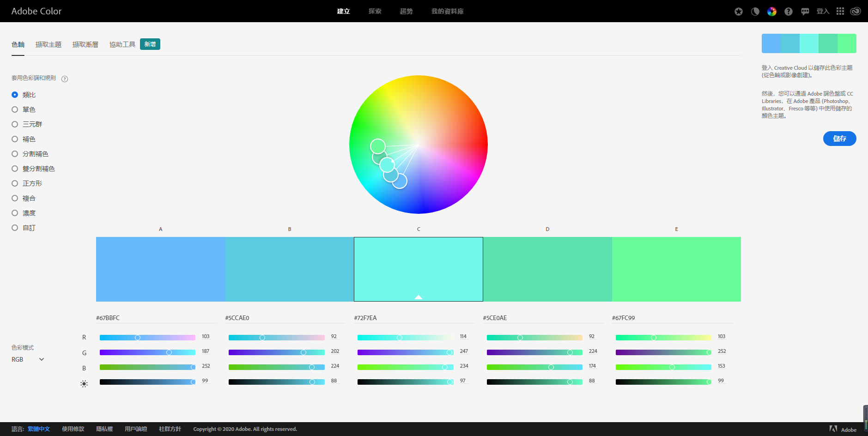
Task: Click the 登入 sign-in link
Action: pyautogui.click(x=823, y=11)
